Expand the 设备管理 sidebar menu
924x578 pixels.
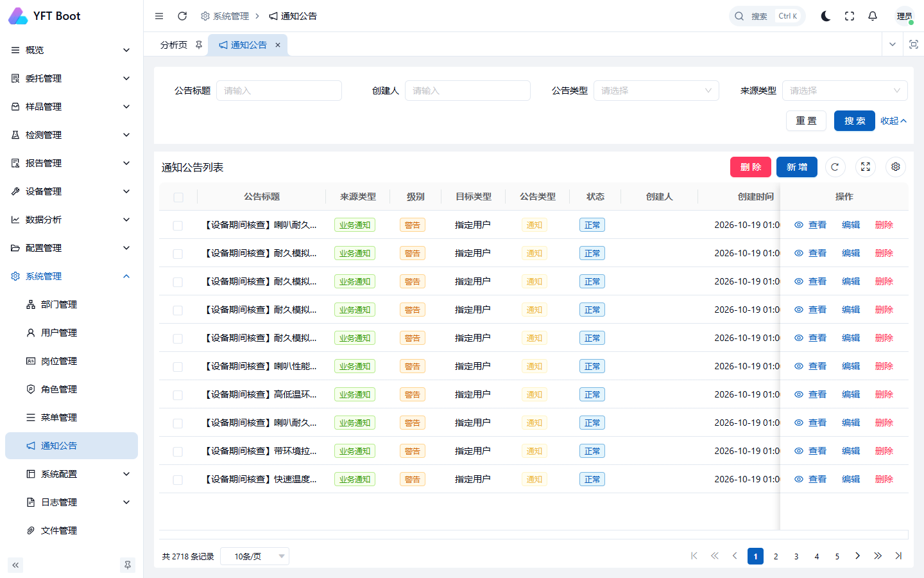pos(71,191)
